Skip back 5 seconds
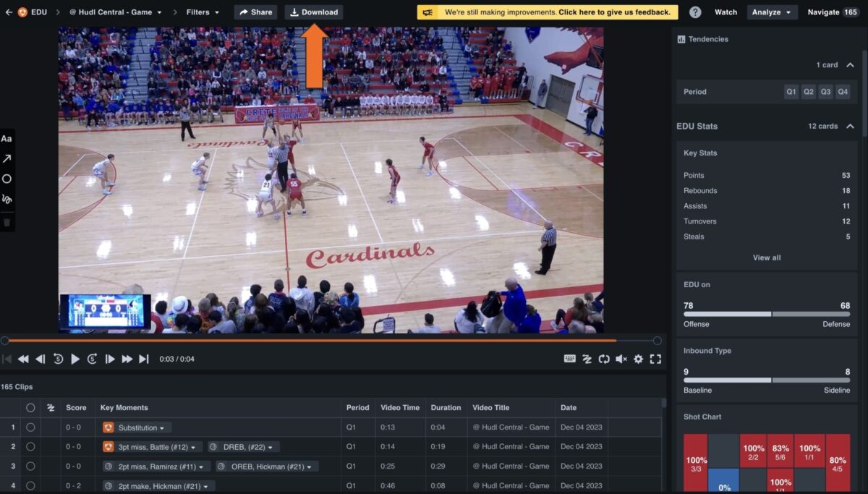868x494 pixels. pos(58,359)
